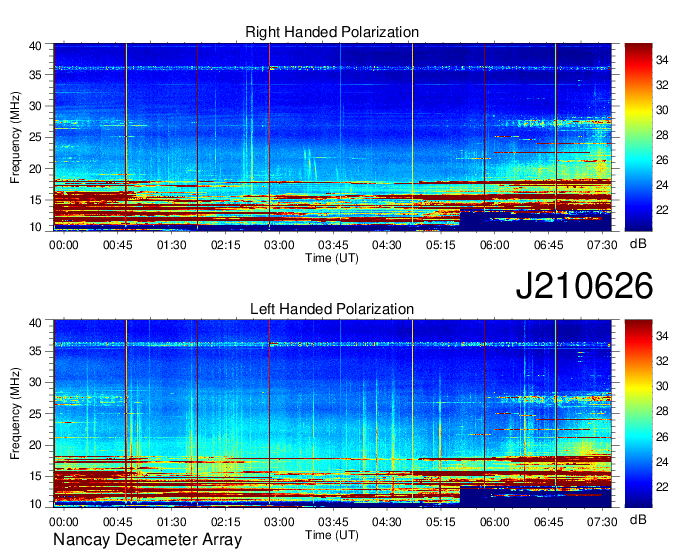Image resolution: width=680 pixels, height=552 pixels.
Task: Click the 03:45 time tick in Right Handed plot
Action: [333, 245]
